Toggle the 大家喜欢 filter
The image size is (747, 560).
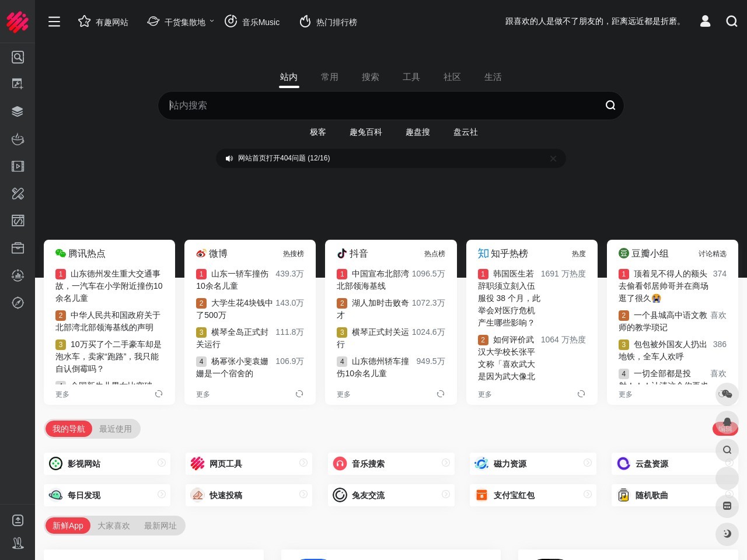(114, 526)
